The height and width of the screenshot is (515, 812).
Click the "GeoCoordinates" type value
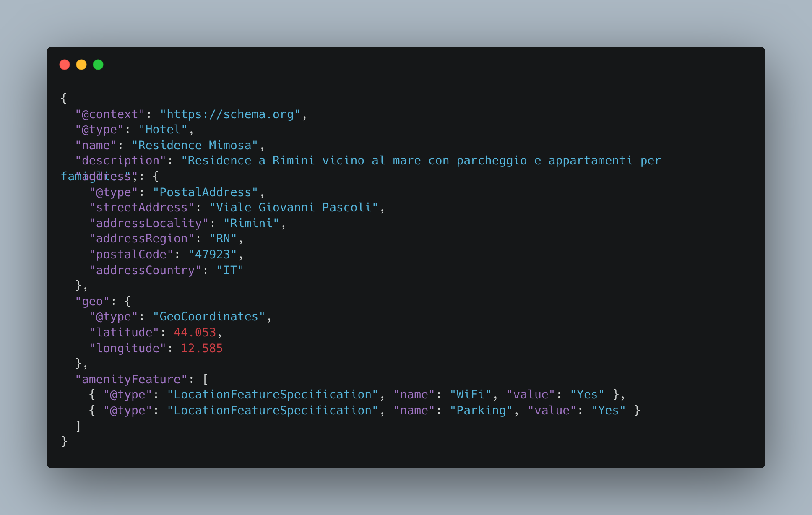(209, 317)
